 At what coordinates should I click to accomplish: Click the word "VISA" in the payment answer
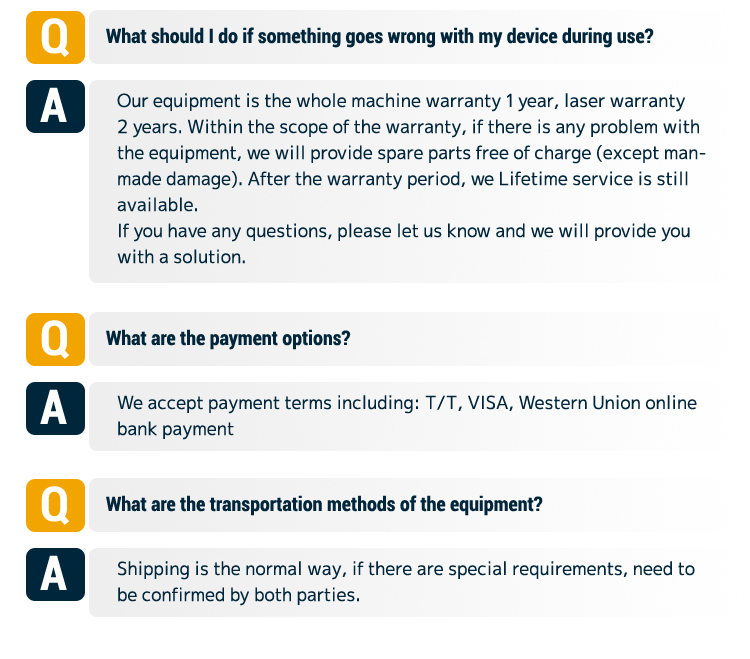click(485, 403)
